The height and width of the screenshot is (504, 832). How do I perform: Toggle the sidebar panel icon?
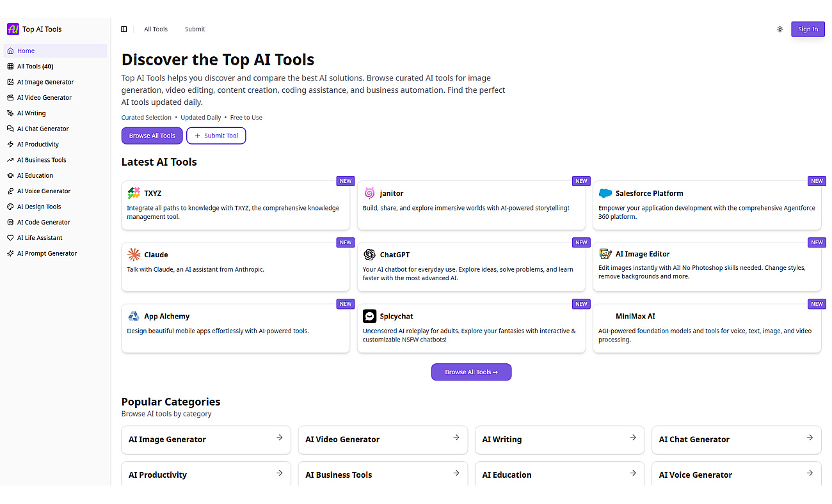click(x=124, y=29)
